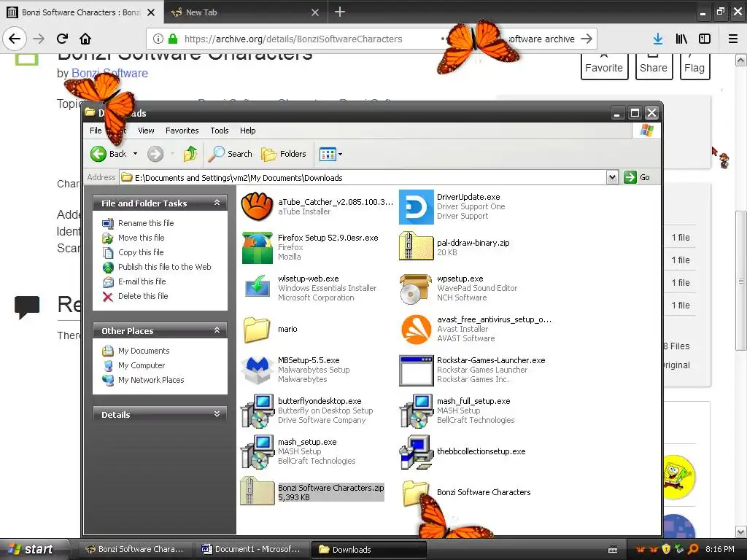The height and width of the screenshot is (560, 747).
Task: Select Rockstar-Games-Launcher.exe icon
Action: click(x=416, y=370)
